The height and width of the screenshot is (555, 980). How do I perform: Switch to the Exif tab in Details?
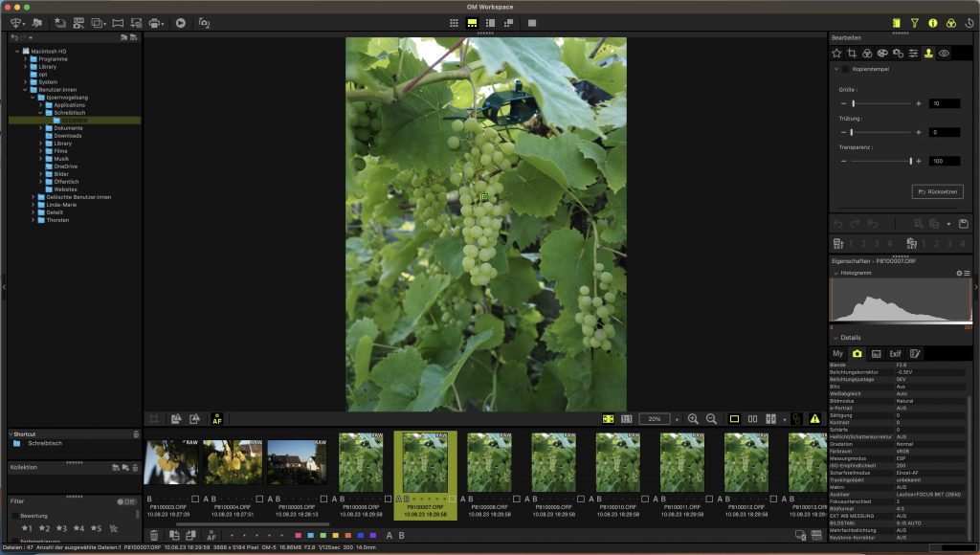[895, 353]
